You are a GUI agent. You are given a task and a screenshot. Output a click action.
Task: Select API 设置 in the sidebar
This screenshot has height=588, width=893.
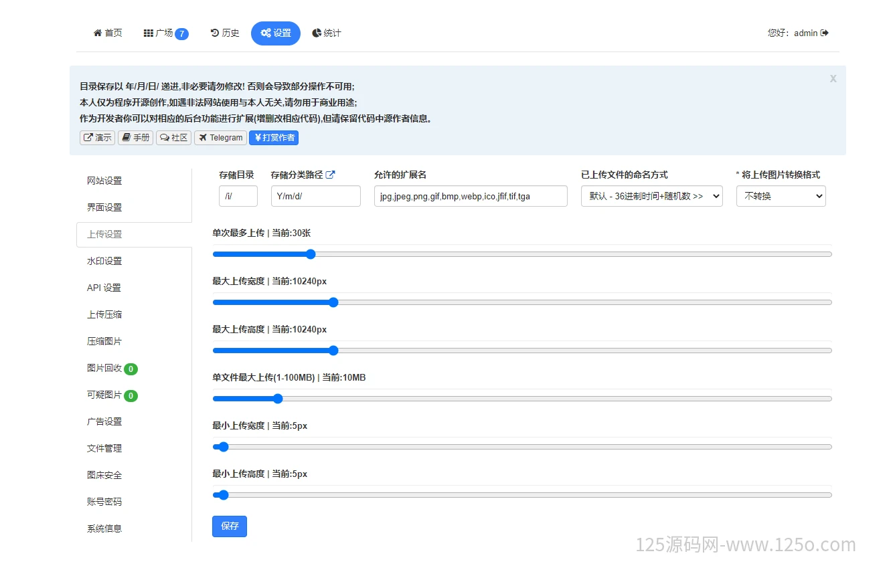(x=134, y=288)
